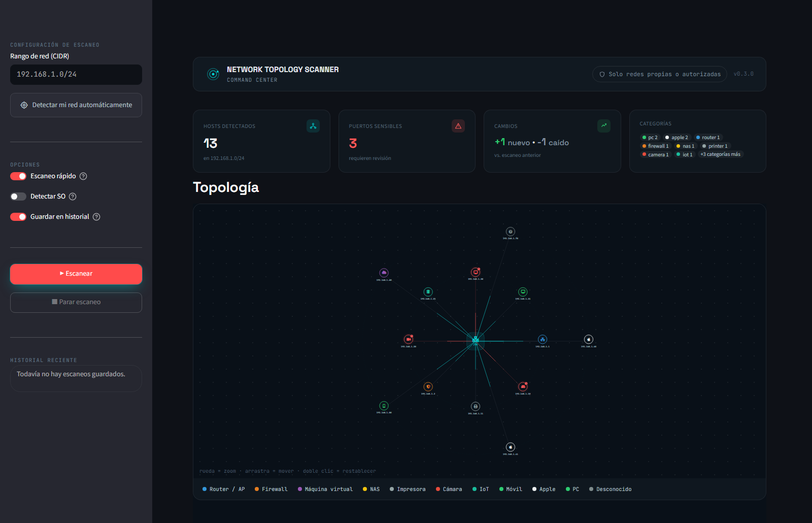
Task: Open the red camera node with alert badge
Action: (409, 339)
